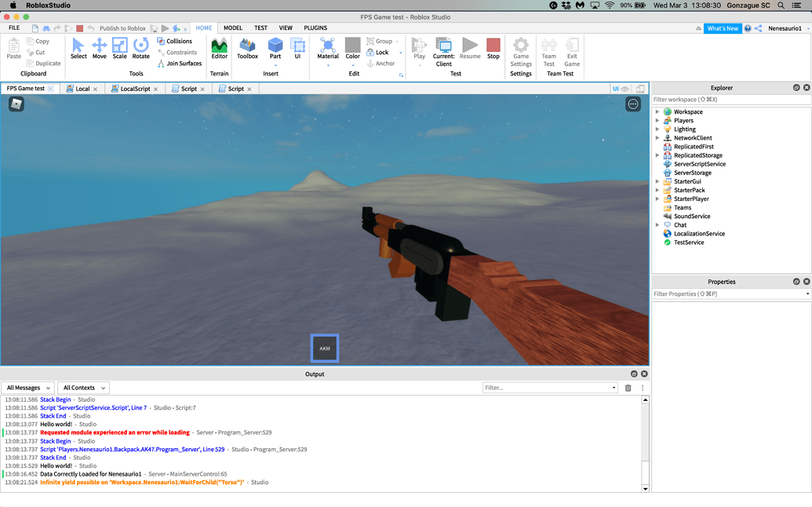Click the Filter workspace field
This screenshot has width=812, height=507.
(730, 100)
